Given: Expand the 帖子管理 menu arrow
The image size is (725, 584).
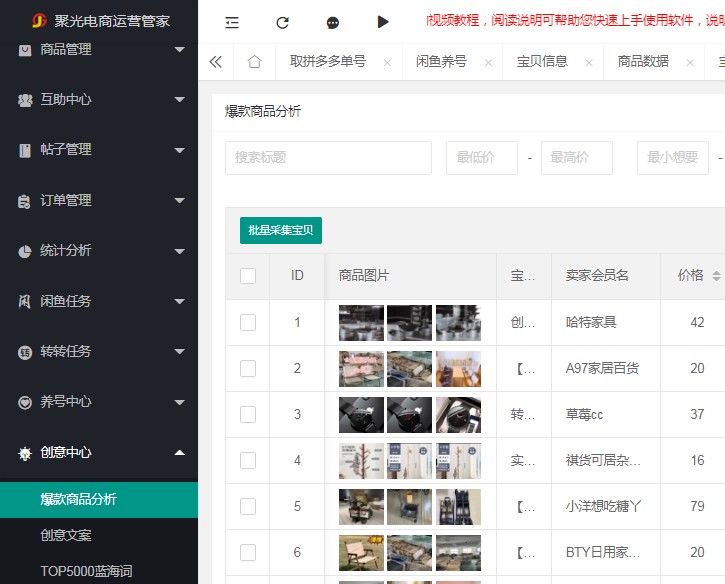Looking at the screenshot, I should point(179,150).
